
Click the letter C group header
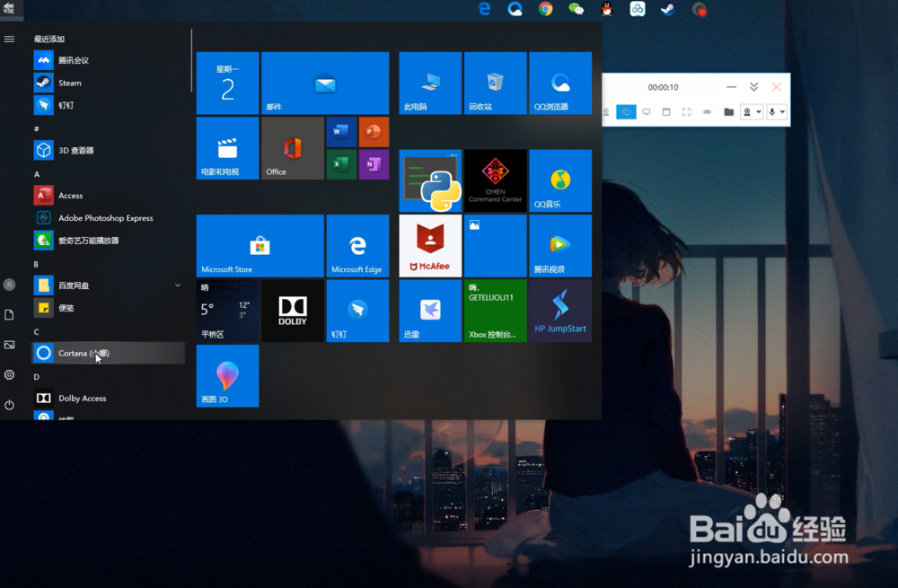[36, 332]
